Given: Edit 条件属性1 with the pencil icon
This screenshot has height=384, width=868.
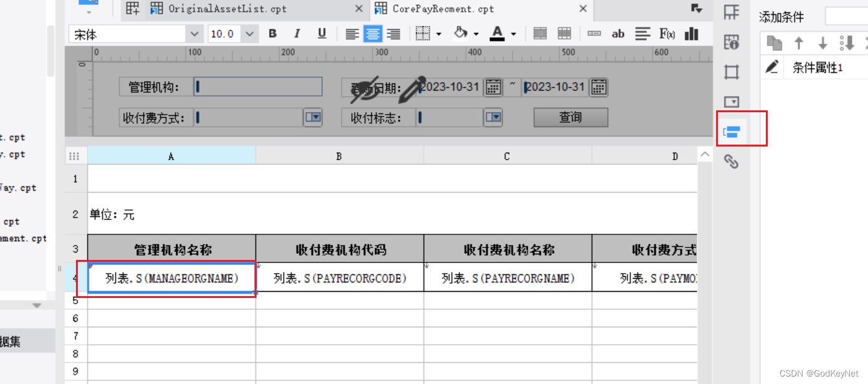Looking at the screenshot, I should tap(772, 67).
